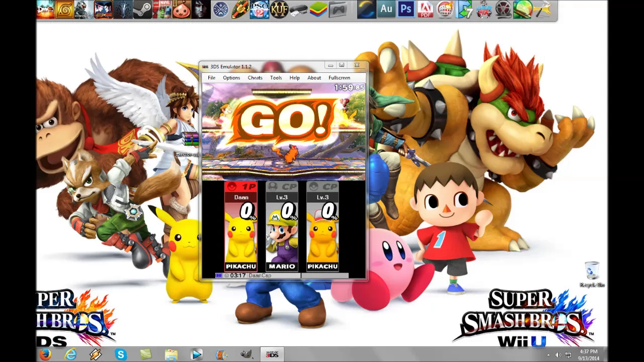This screenshot has height=362, width=644.
Task: Open the Marvel game dock icon
Action: coord(162,10)
